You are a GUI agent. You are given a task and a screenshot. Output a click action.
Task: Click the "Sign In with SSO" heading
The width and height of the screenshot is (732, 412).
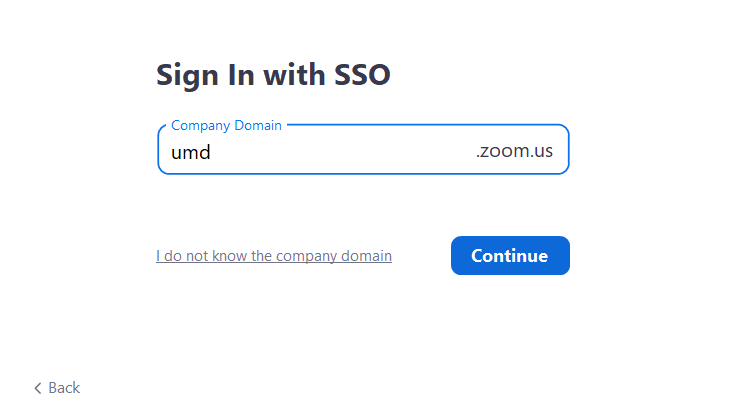273,75
